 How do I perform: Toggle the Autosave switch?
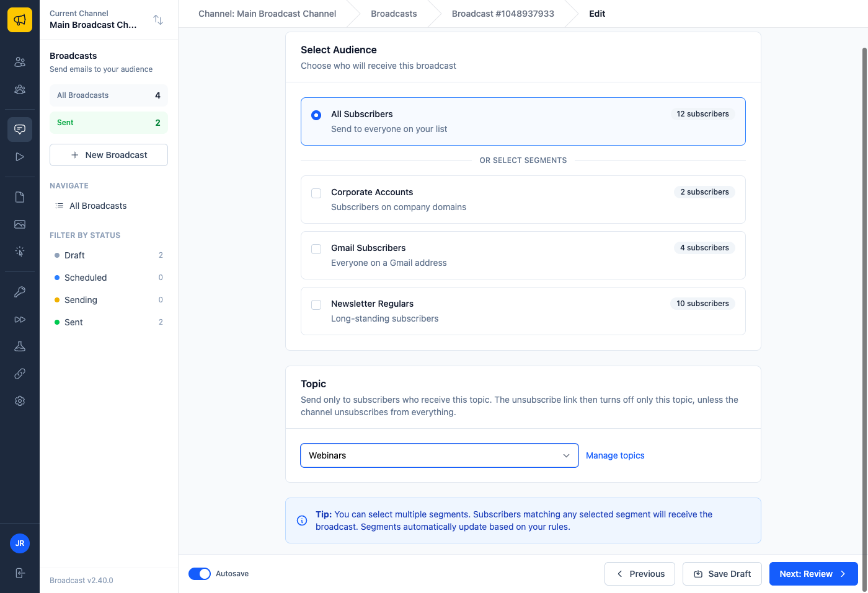point(200,574)
